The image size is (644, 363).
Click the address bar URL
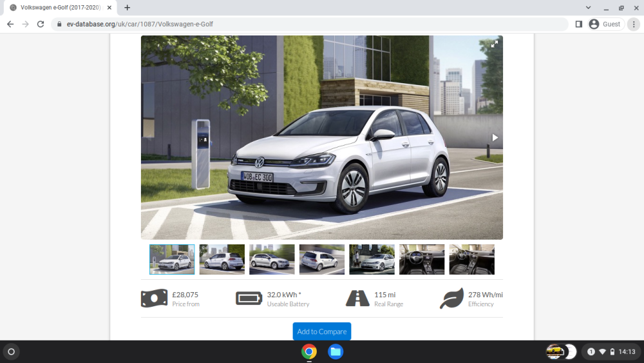click(140, 25)
